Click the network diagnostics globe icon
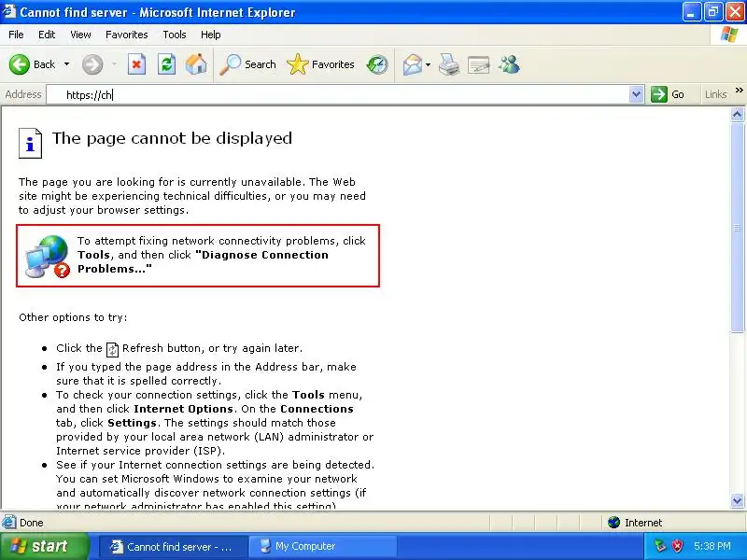Image resolution: width=747 pixels, height=560 pixels. click(x=48, y=256)
